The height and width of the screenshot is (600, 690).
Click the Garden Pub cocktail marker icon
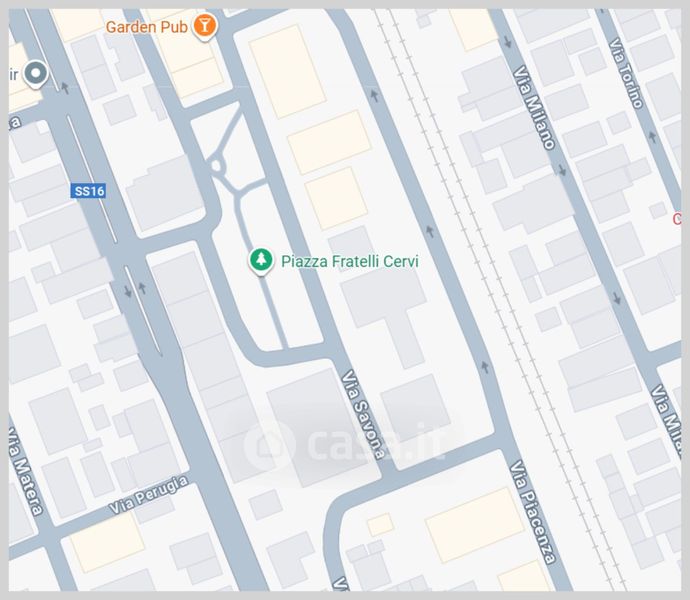[205, 26]
